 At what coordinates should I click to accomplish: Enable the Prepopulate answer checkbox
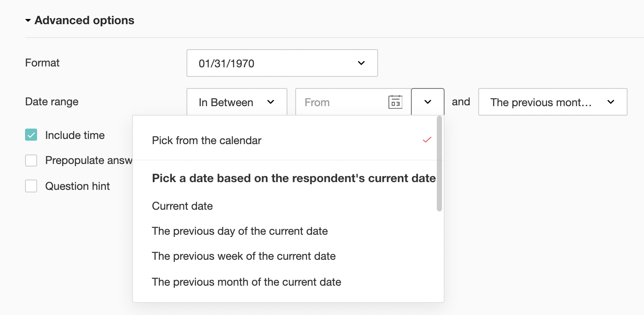[31, 161]
